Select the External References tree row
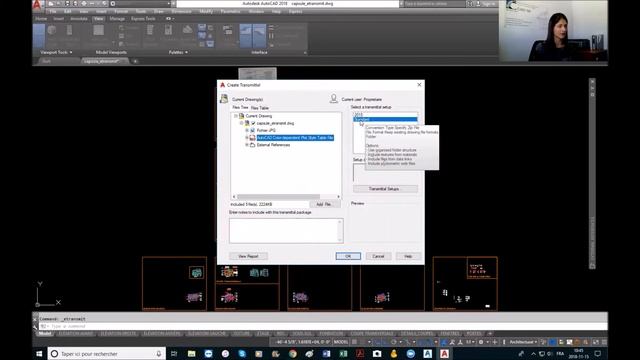This screenshot has height=360, width=640. pyautogui.click(x=273, y=145)
